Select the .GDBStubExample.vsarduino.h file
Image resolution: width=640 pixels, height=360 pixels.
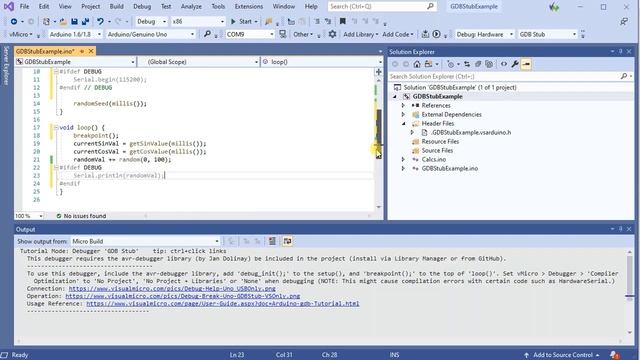(471, 132)
